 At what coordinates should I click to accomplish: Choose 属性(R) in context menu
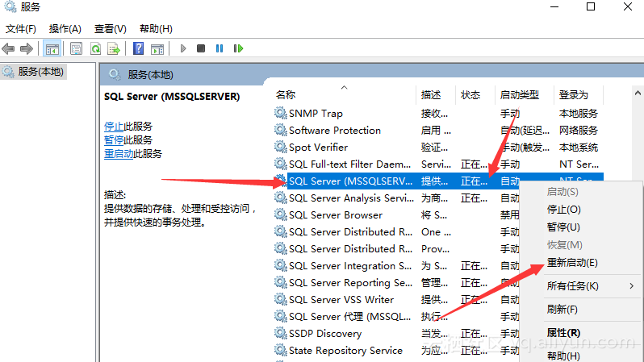click(563, 332)
